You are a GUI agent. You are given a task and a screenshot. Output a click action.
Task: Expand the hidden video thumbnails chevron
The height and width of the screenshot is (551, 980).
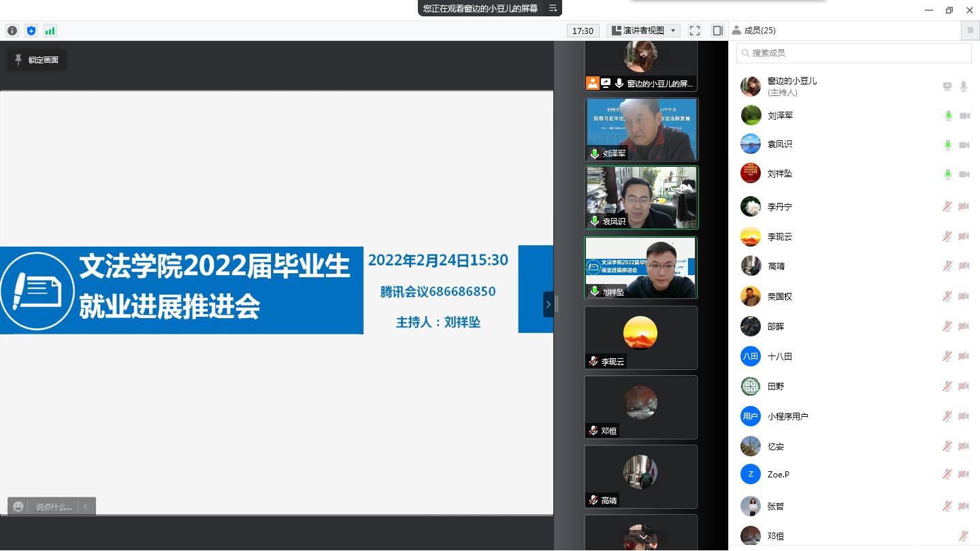pos(642,537)
